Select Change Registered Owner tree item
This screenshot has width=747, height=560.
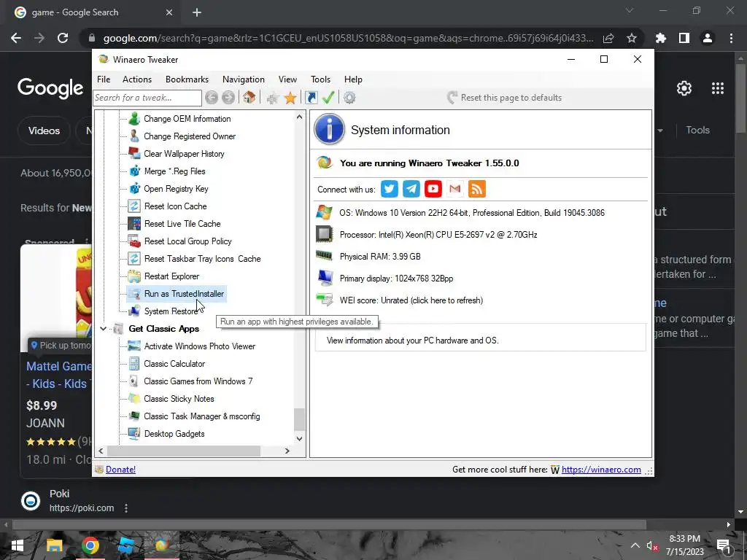(x=190, y=136)
